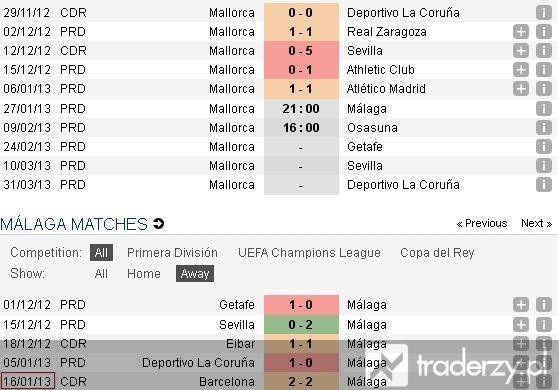Select the All competition filter
This screenshot has height=390, width=559.
(x=101, y=253)
